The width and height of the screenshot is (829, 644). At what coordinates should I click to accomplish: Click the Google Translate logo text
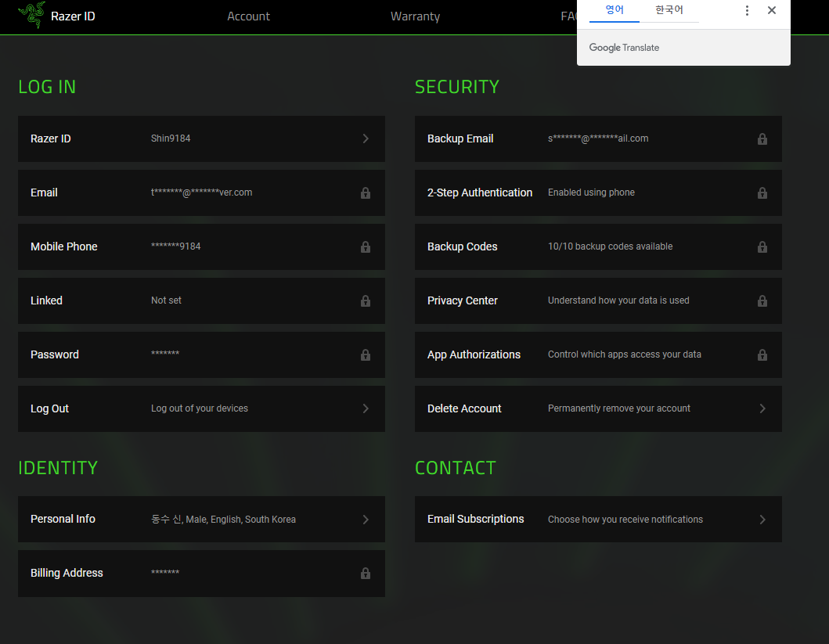point(624,48)
